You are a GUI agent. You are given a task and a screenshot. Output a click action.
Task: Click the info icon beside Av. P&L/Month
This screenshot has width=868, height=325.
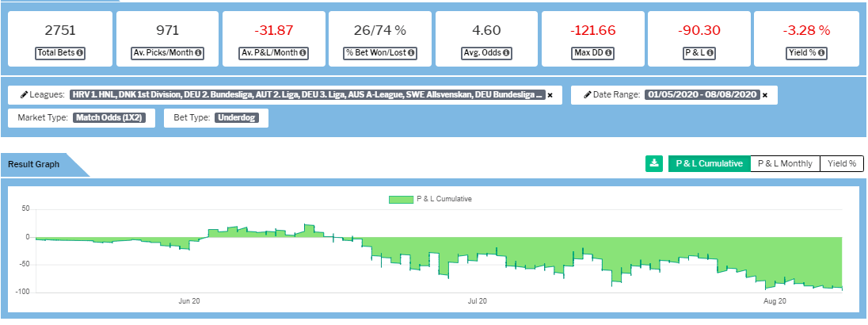point(303,54)
